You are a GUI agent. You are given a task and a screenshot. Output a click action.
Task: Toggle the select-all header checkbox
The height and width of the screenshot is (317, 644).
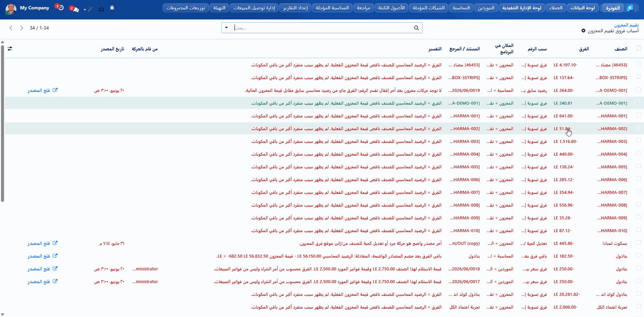[x=638, y=48]
